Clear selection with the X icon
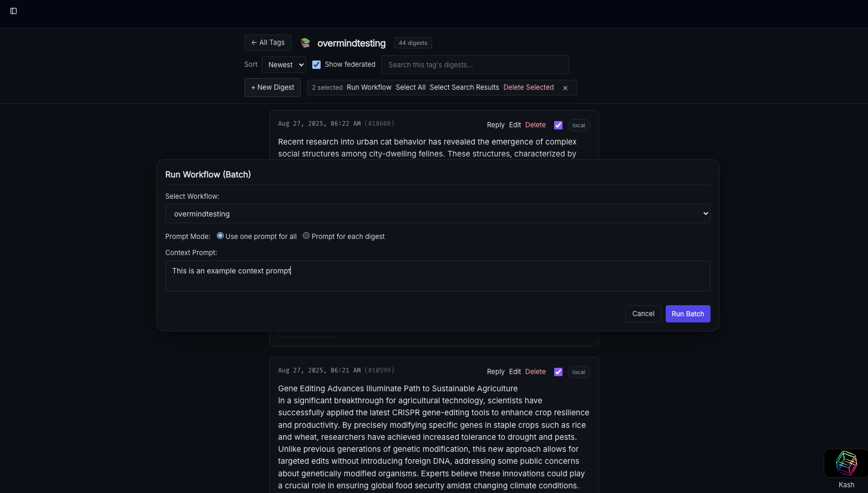Viewport: 868px width, 493px height. click(565, 88)
